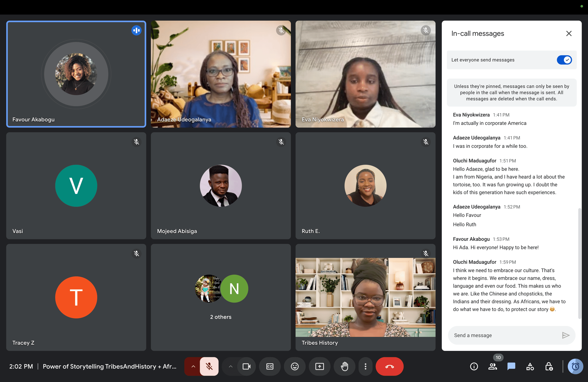
Task: Click the send message arrow icon
Action: click(x=565, y=335)
